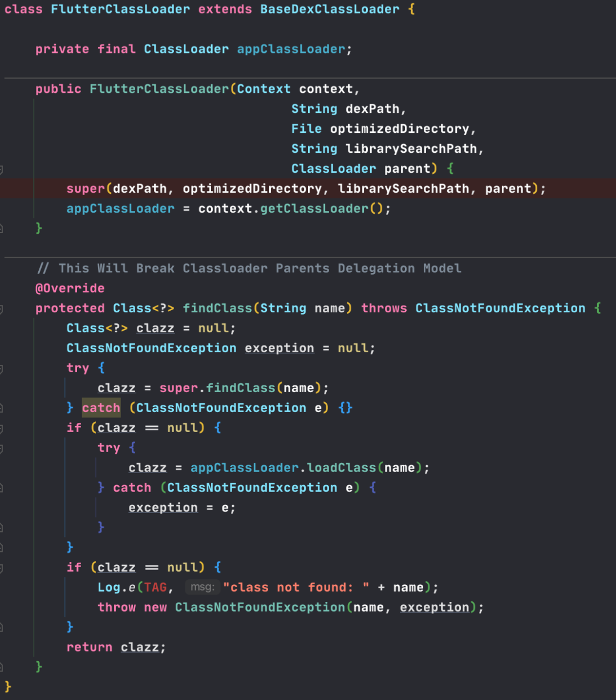
Task: Click the super constructor call keyword
Action: [x=86, y=189]
